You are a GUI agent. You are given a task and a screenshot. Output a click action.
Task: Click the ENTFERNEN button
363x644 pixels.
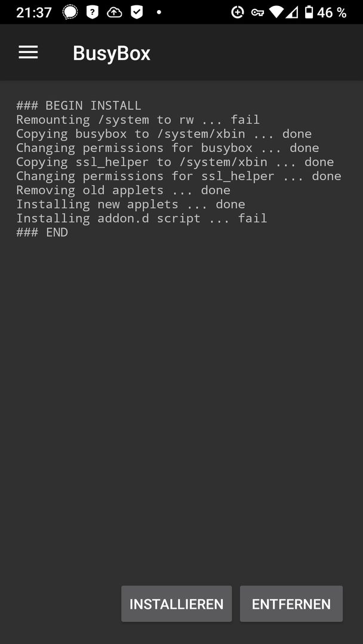point(291,603)
